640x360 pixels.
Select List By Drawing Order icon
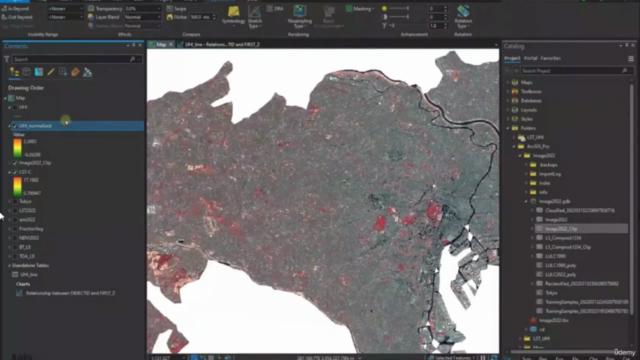point(14,72)
